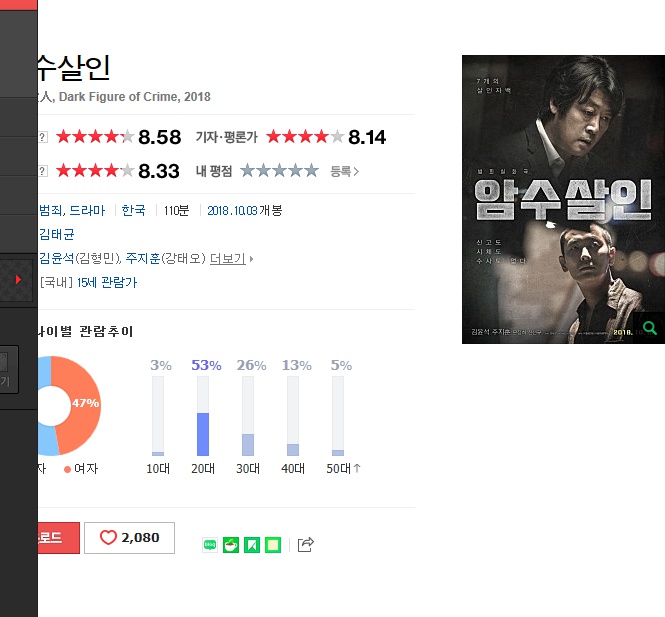Image resolution: width=665 pixels, height=617 pixels.
Task: Open 등록 rating registration link
Action: point(344,171)
